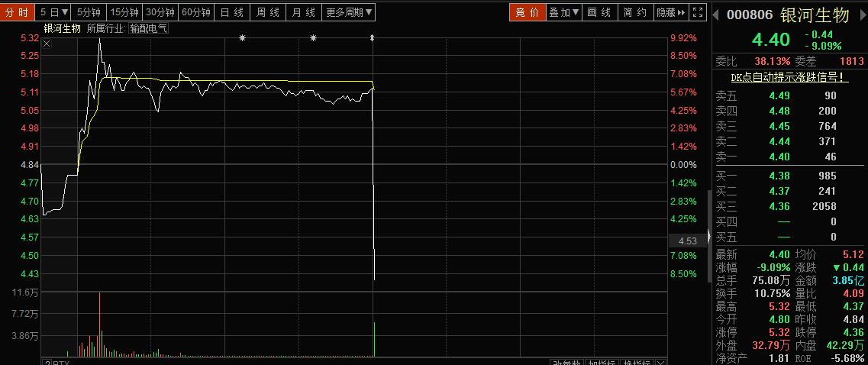
Task: Click the double-arrow marker above the price drop
Action: click(x=373, y=37)
